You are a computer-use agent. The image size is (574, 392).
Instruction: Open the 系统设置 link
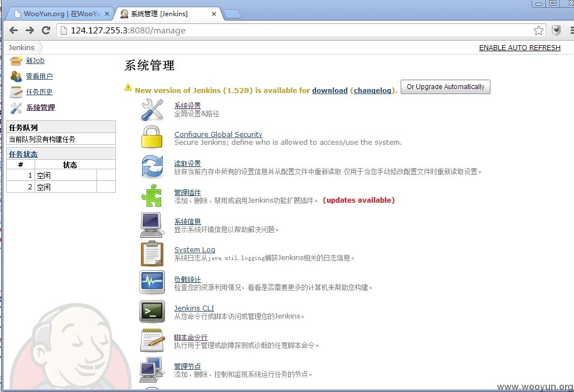(x=187, y=106)
